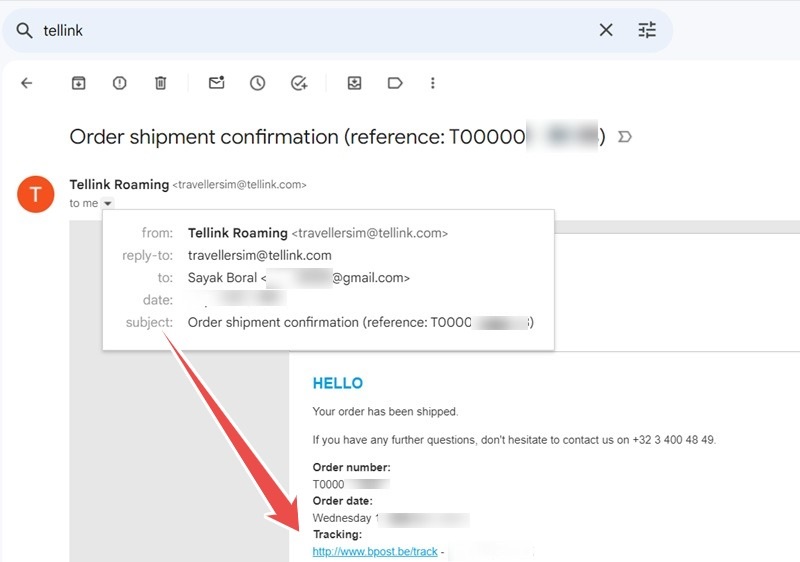Screen dimensions: 800x562
Task: Report this email as spam
Action: pos(119,83)
